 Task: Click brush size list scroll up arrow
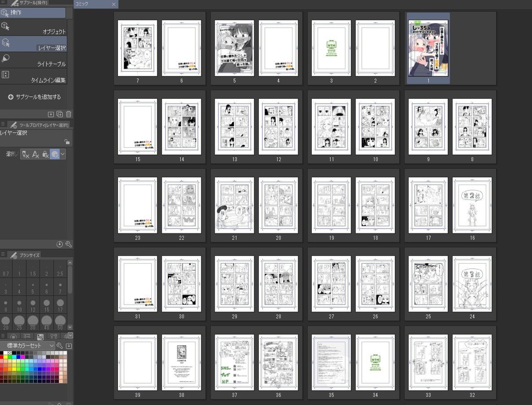[x=70, y=263]
